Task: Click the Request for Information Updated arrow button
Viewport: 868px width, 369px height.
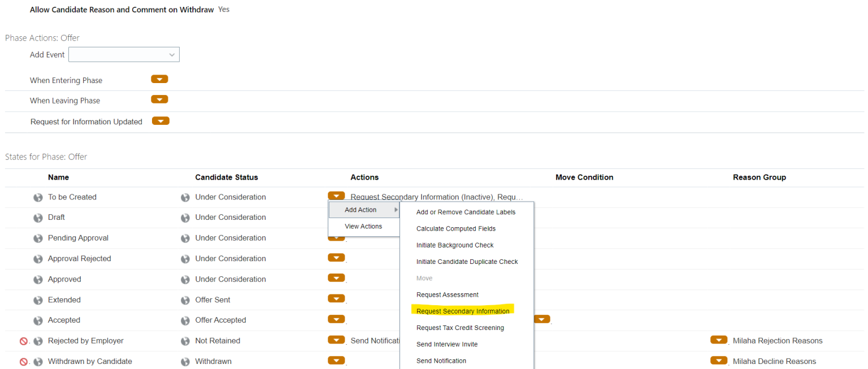Action: [160, 120]
